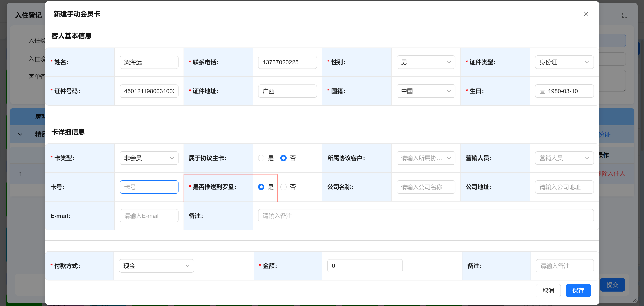Click the 卡号 input field
This screenshot has height=306, width=644.
(149, 187)
